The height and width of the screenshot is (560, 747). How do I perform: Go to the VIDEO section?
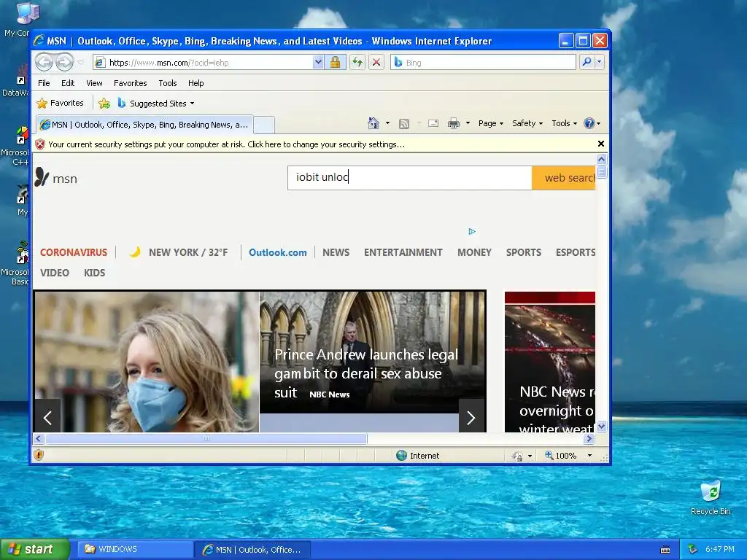[54, 273]
